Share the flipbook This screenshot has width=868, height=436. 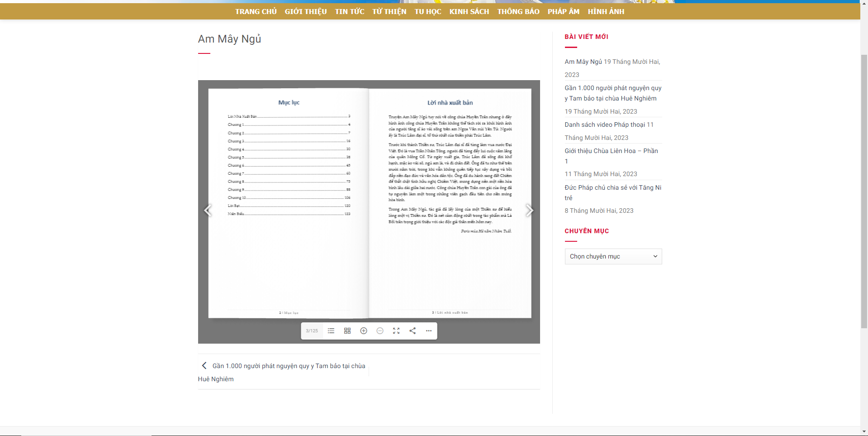click(x=413, y=331)
